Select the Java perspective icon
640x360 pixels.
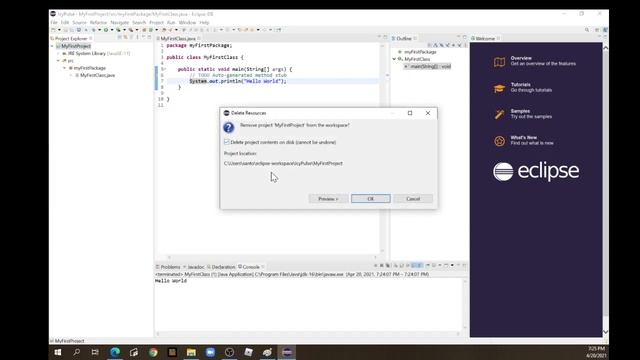click(605, 30)
